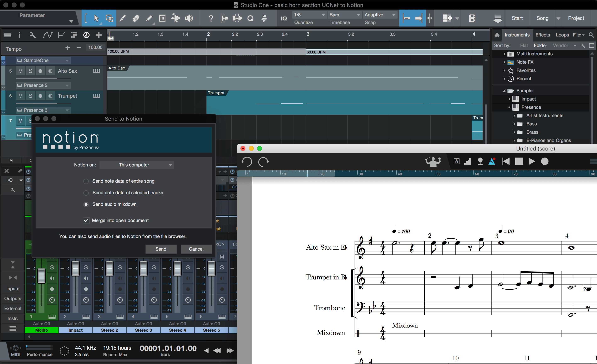Screen dimensions: 597x364
Task: Click the IQ input quantize icon
Action: coord(284,18)
